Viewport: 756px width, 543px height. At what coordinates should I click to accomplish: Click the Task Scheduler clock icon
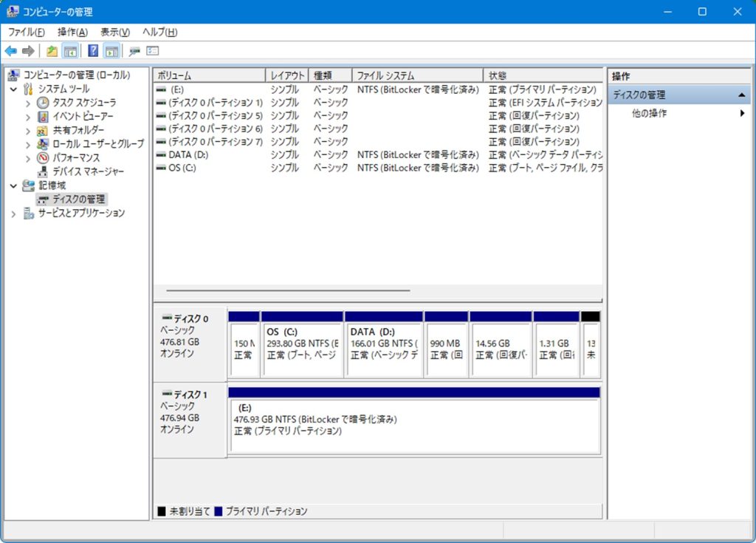pos(43,103)
